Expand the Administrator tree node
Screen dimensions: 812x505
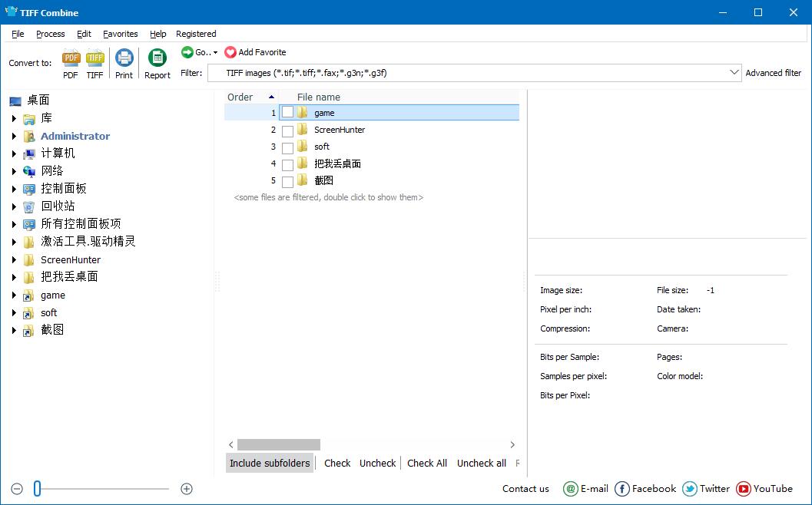click(14, 136)
